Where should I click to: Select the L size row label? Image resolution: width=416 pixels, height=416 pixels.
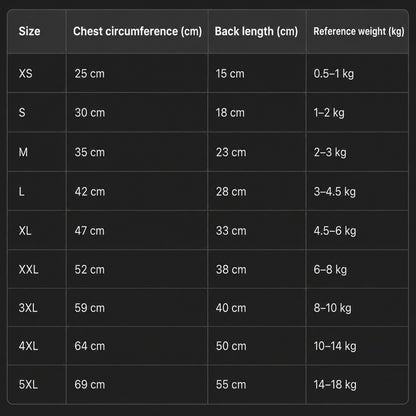pyautogui.click(x=21, y=191)
